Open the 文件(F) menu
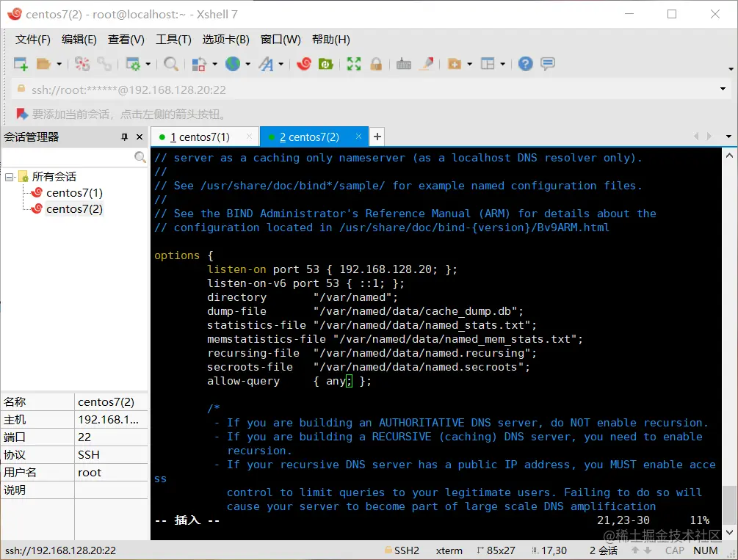The height and width of the screenshot is (560, 738). [x=32, y=40]
